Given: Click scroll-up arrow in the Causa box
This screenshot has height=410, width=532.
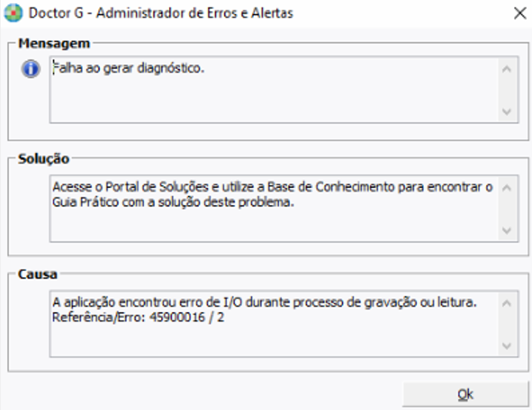Looking at the screenshot, I should tap(507, 304).
